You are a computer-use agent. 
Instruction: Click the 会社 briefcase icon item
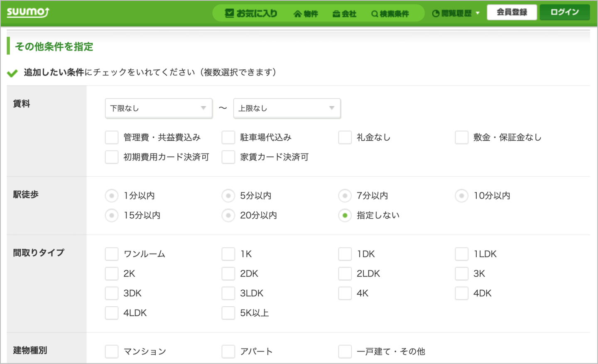[x=344, y=14]
